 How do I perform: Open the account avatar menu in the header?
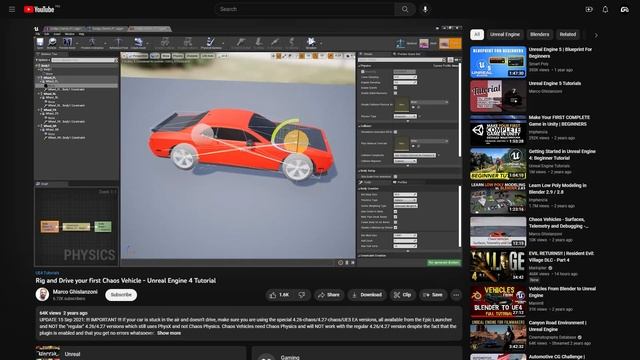point(624,9)
